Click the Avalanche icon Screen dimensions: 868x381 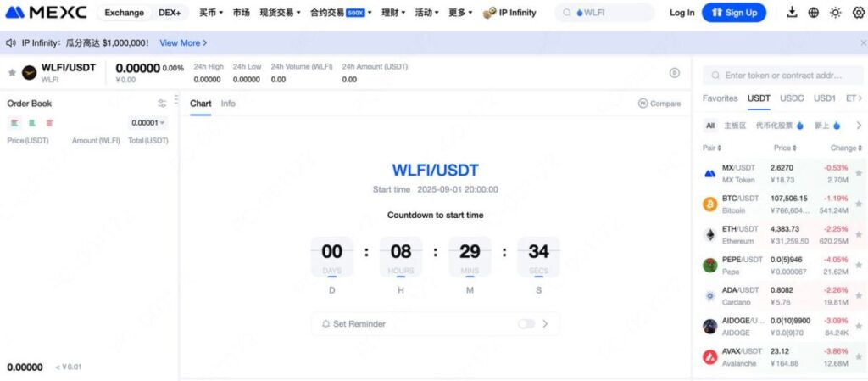point(709,357)
